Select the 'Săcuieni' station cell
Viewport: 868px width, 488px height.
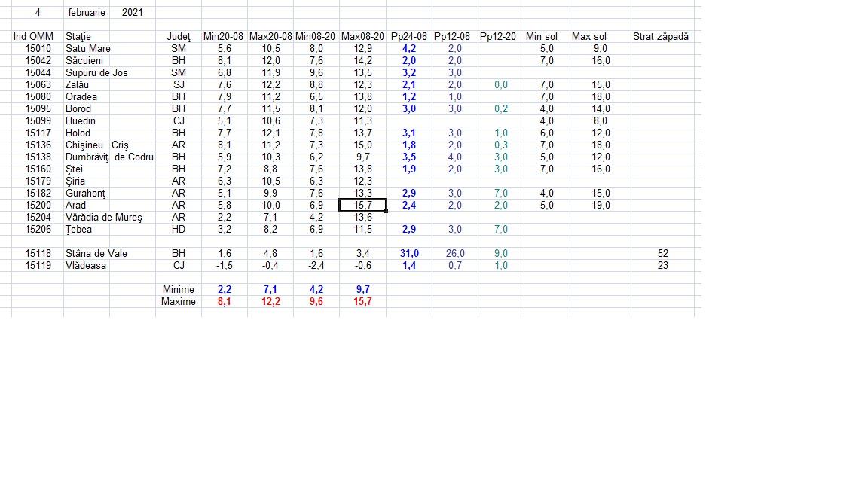pyautogui.click(x=87, y=61)
